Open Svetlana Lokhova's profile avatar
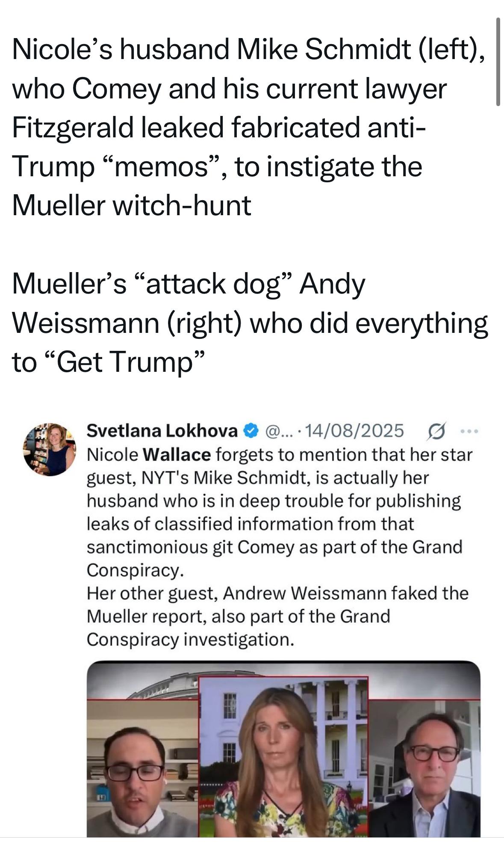The height and width of the screenshot is (848, 504). click(x=50, y=449)
